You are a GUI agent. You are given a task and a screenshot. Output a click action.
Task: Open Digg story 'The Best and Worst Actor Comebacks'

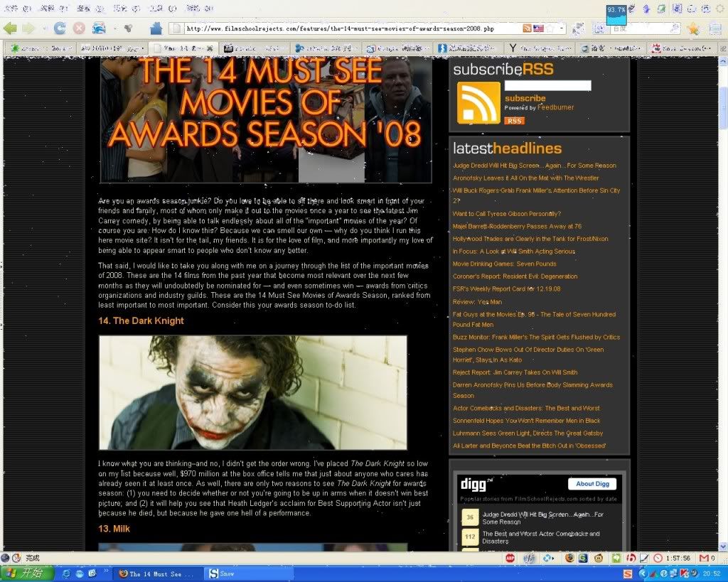[x=541, y=537]
